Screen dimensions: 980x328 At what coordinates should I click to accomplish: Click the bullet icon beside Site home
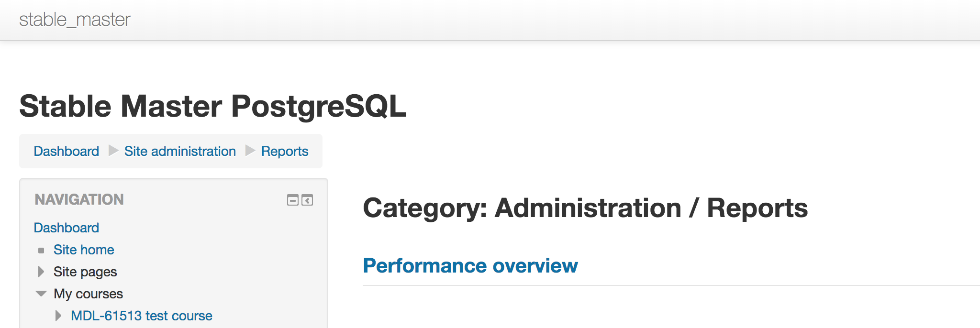pos(41,251)
